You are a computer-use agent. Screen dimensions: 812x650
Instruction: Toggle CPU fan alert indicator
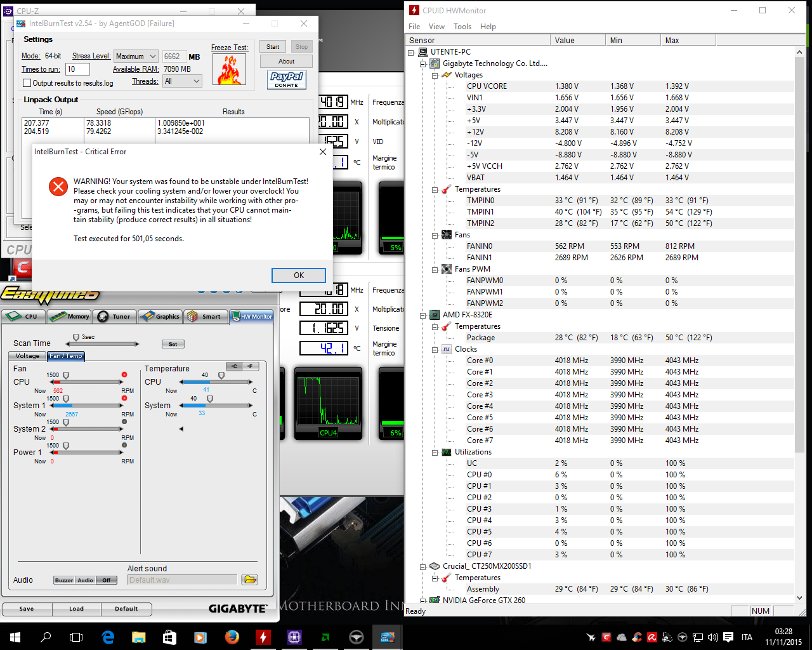click(x=124, y=375)
